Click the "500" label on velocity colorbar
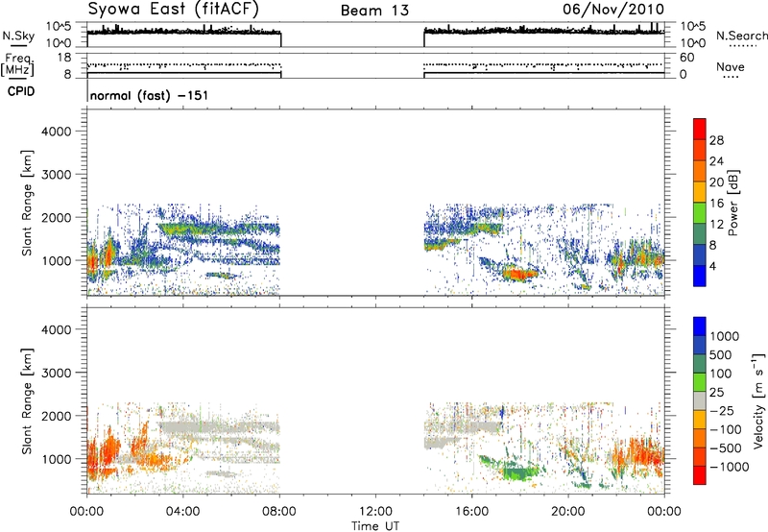Screen dimensions: 768x532 tap(721, 354)
